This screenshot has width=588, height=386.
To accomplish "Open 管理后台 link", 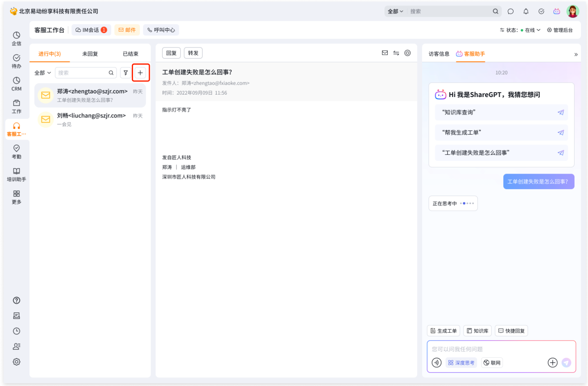I will coord(560,30).
